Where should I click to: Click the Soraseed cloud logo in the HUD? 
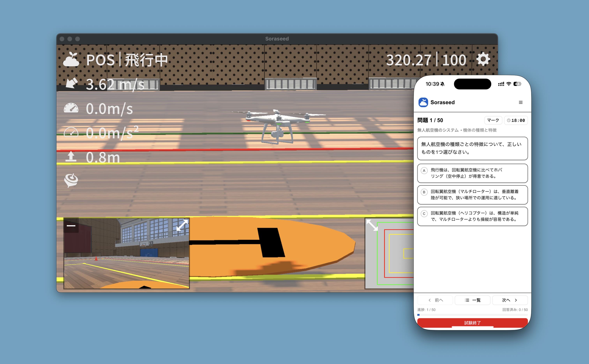(x=71, y=59)
